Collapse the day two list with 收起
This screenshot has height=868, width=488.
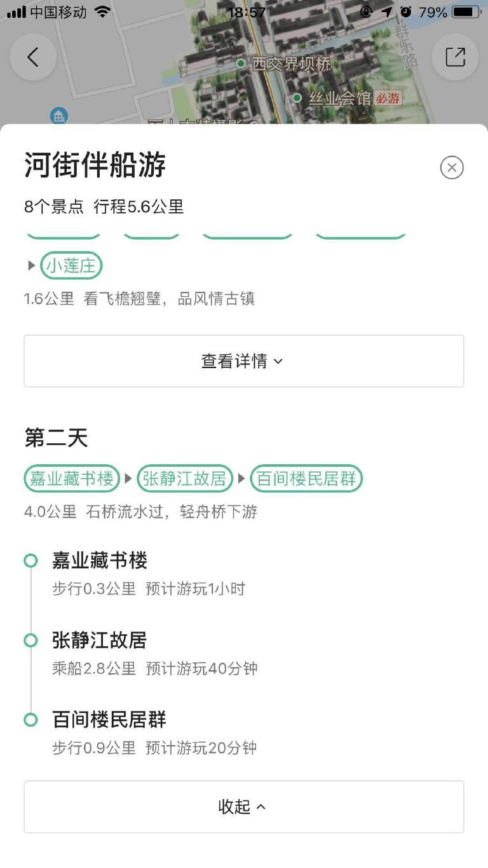244,807
